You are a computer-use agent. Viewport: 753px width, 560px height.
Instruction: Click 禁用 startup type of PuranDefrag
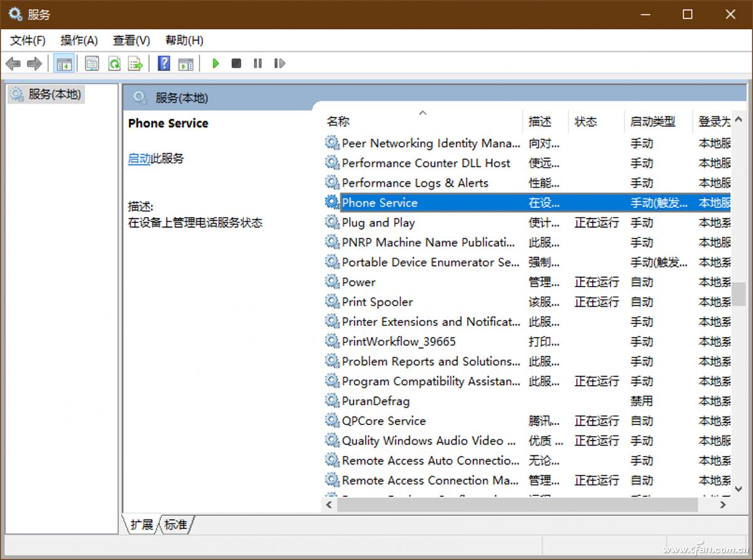pyautogui.click(x=642, y=401)
